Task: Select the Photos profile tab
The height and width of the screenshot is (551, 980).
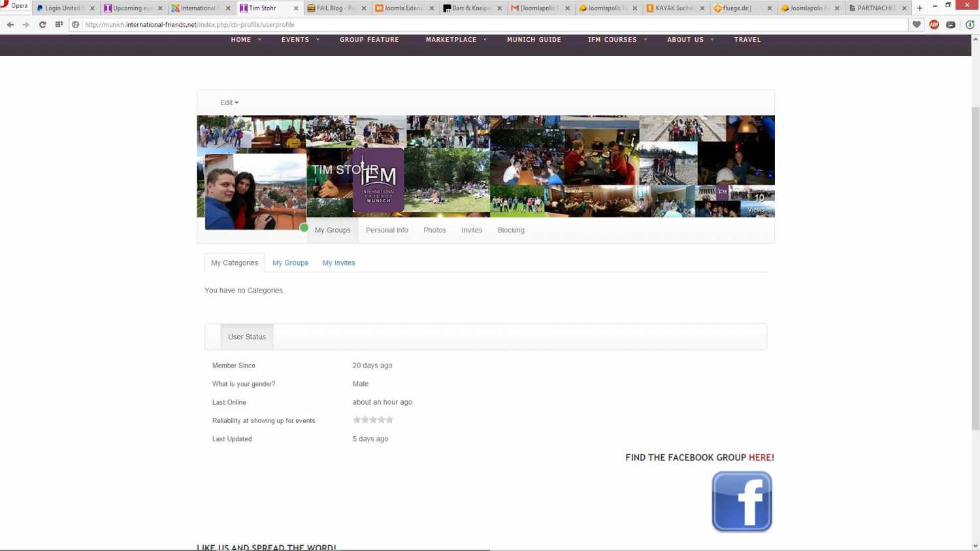Action: coord(434,230)
